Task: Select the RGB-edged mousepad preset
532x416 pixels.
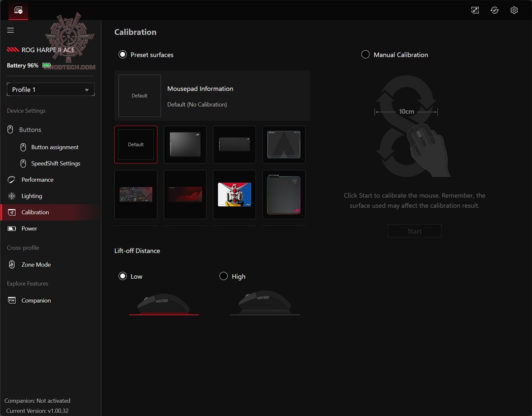Action: pos(284,194)
